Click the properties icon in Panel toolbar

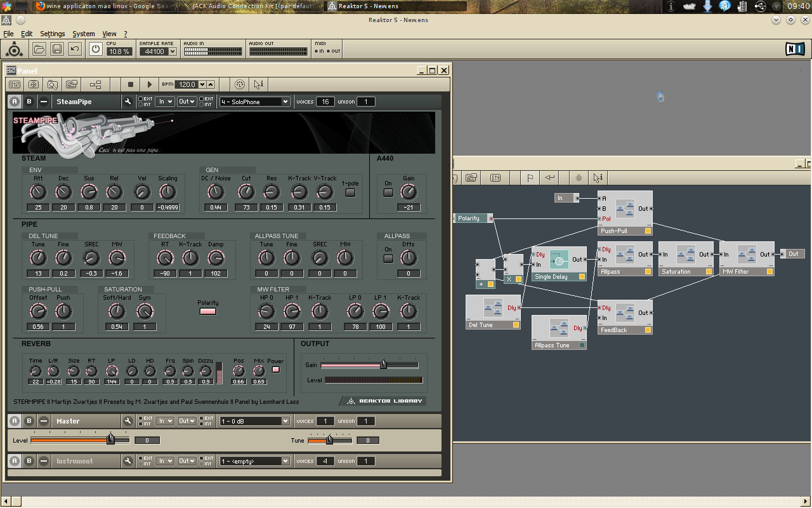coord(71,84)
